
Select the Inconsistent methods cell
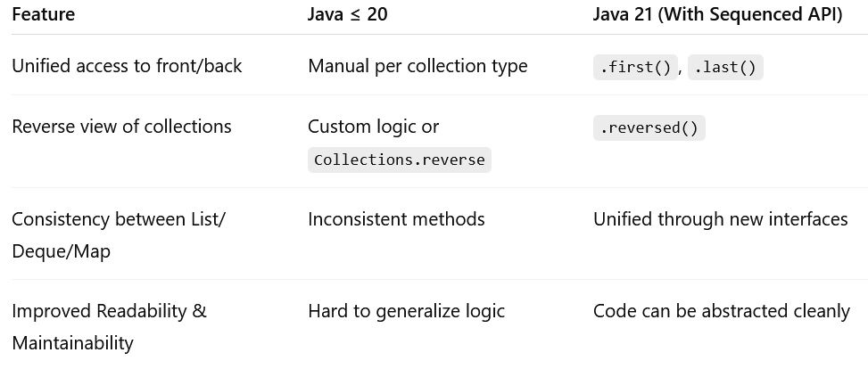tap(396, 219)
